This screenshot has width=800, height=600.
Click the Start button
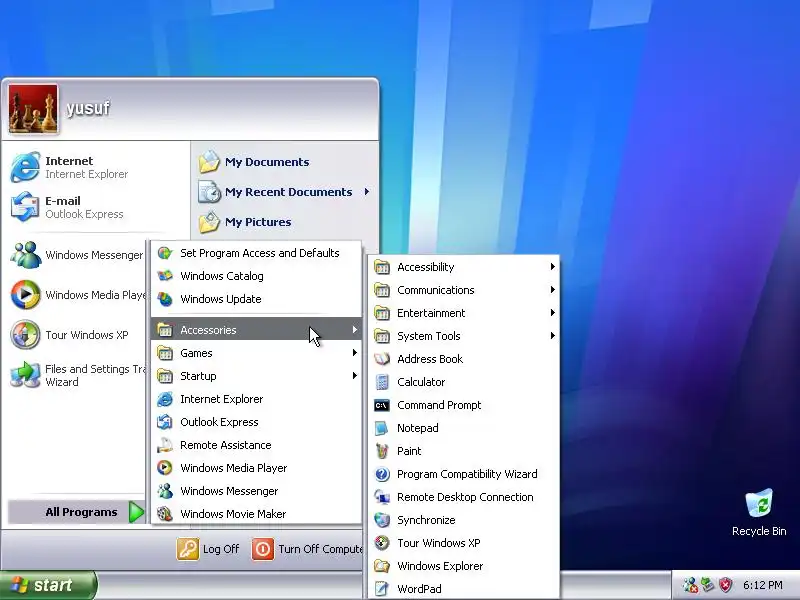[x=48, y=585]
